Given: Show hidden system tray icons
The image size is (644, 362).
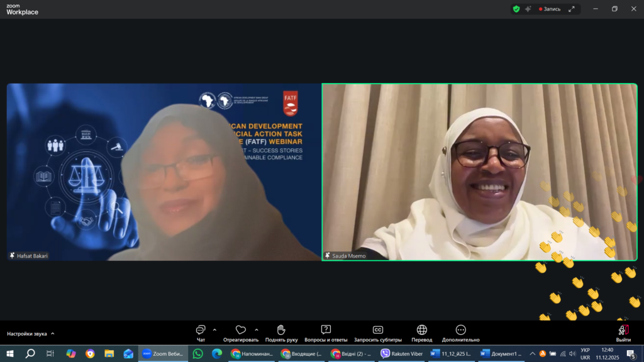Looking at the screenshot, I should 533,354.
